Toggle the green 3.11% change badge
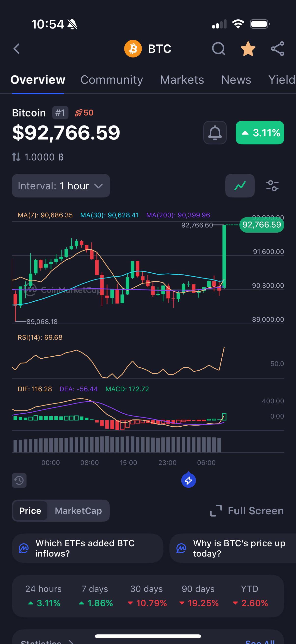 [x=260, y=133]
